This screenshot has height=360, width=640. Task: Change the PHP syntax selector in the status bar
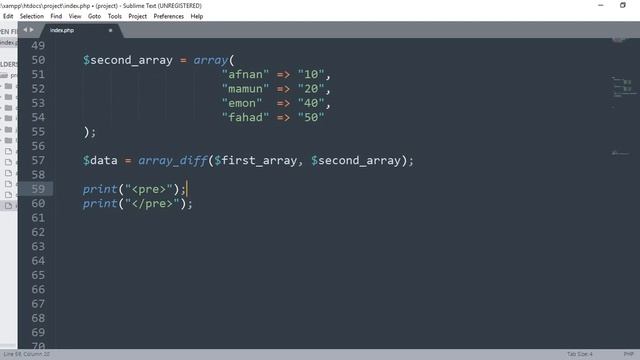(629, 354)
